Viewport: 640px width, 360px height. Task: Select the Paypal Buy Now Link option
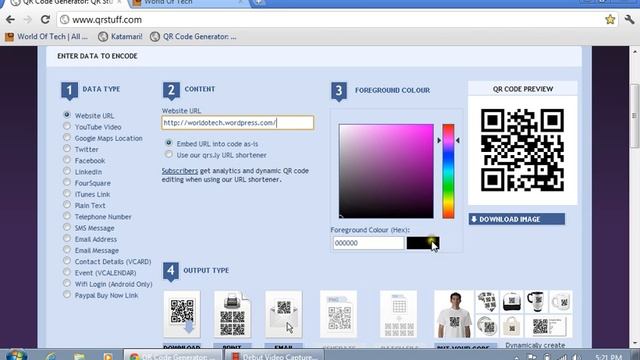(67, 295)
